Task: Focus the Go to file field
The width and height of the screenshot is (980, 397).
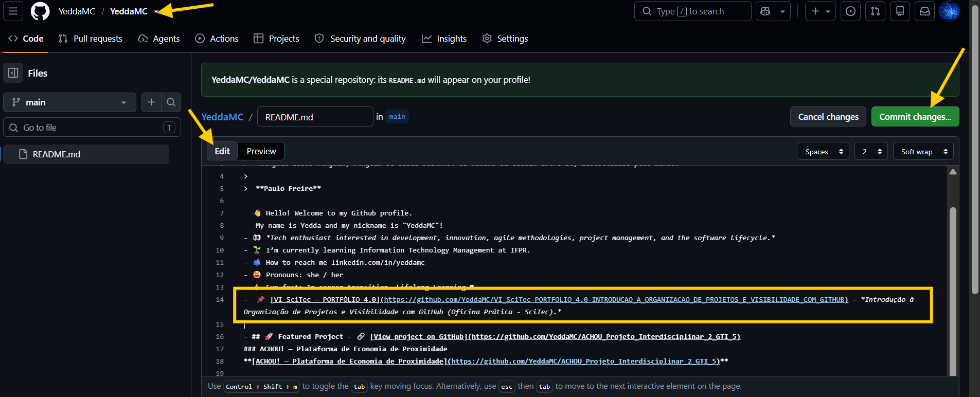Action: [x=92, y=128]
